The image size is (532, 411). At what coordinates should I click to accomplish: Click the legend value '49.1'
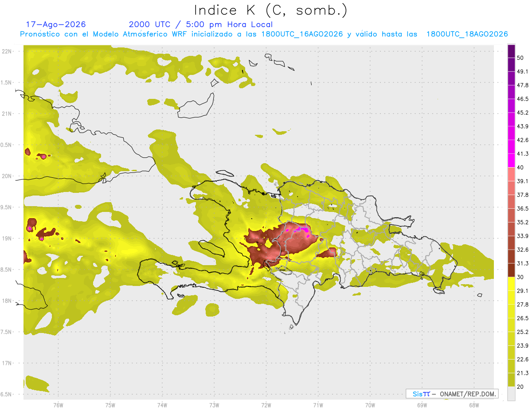[523, 71]
